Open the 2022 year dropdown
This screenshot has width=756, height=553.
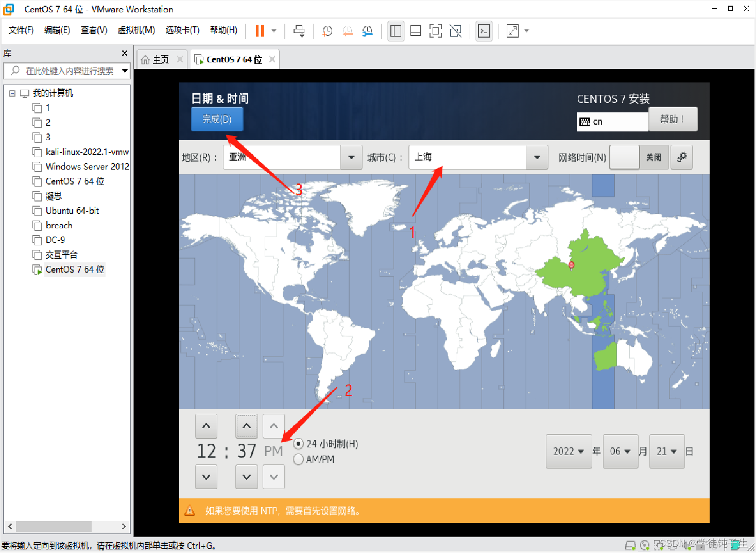click(x=569, y=451)
